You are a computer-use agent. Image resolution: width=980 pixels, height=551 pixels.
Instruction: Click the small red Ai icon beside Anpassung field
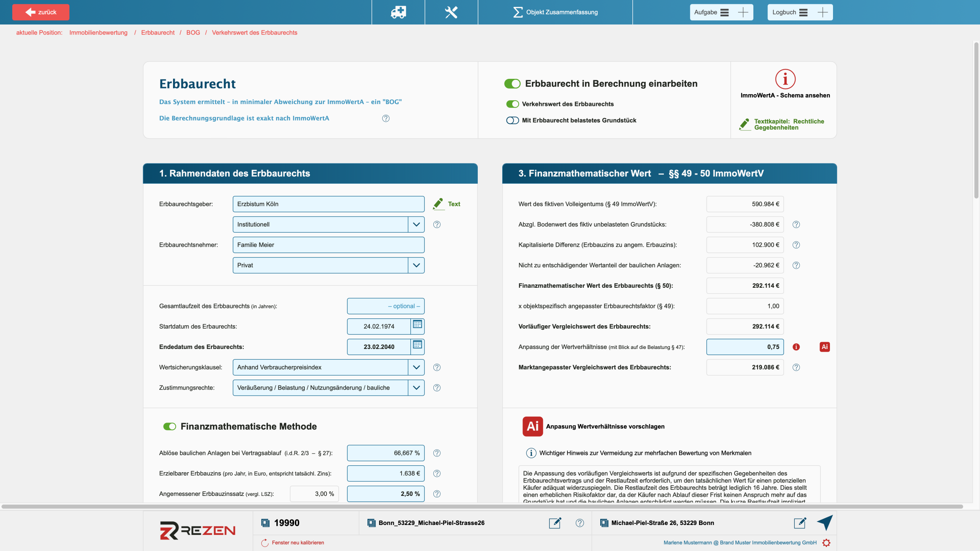[825, 347]
